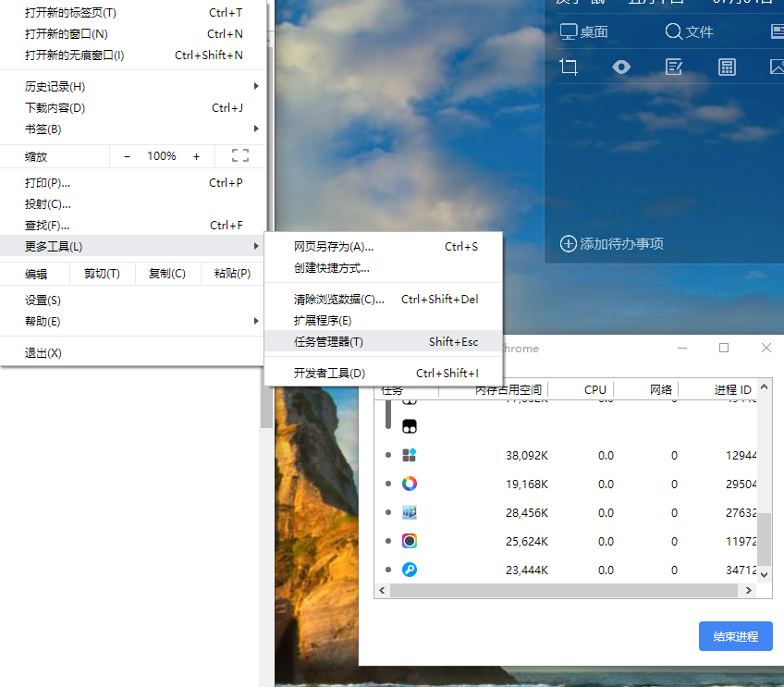Choose 投射(C)... menu entry
Viewport: 784px width, 687px height.
click(x=132, y=204)
